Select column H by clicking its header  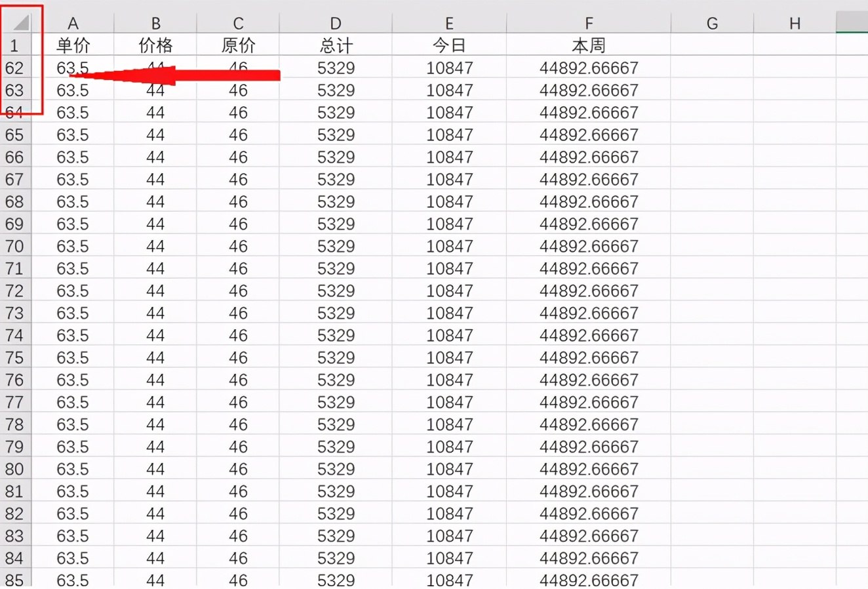tap(794, 22)
